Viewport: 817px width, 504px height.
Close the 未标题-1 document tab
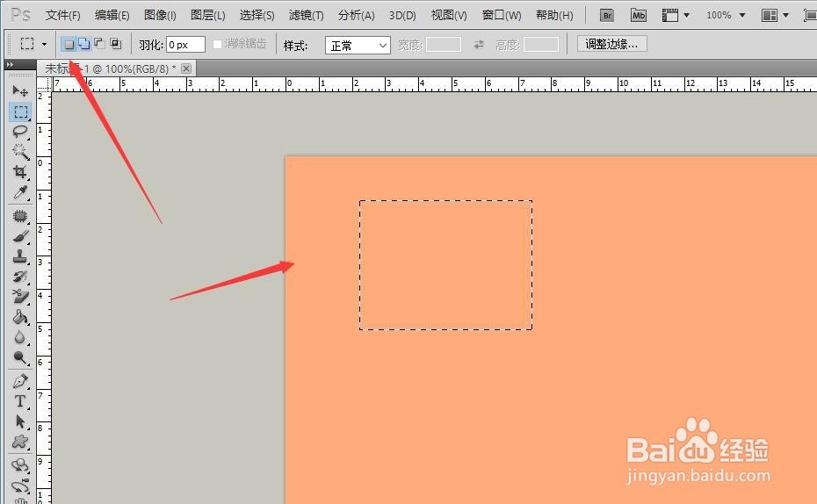(186, 68)
